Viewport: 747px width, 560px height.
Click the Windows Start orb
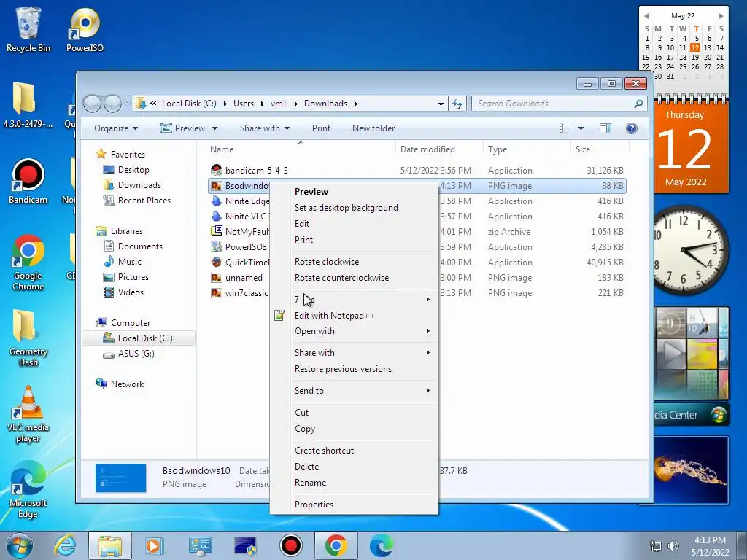tap(20, 545)
